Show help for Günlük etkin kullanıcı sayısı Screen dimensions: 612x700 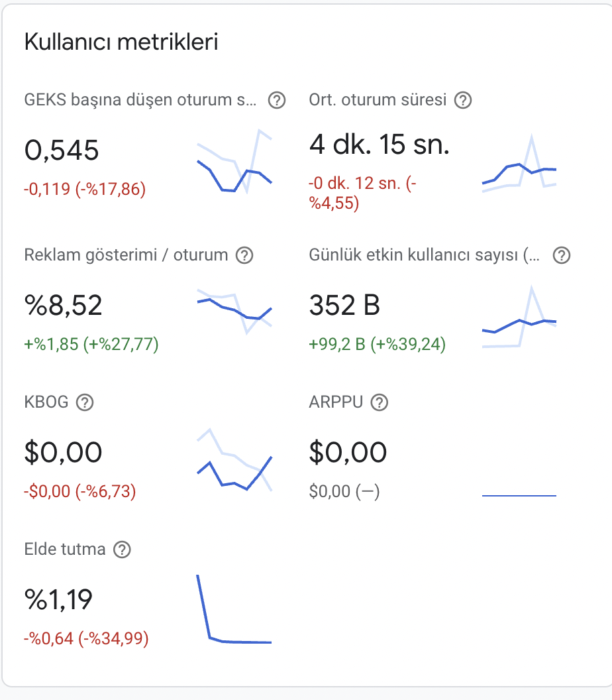point(562,255)
